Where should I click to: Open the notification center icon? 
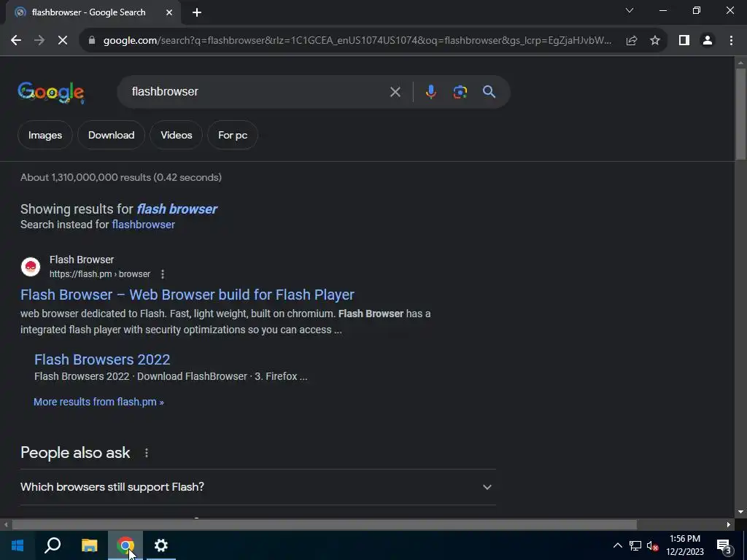tap(723, 547)
